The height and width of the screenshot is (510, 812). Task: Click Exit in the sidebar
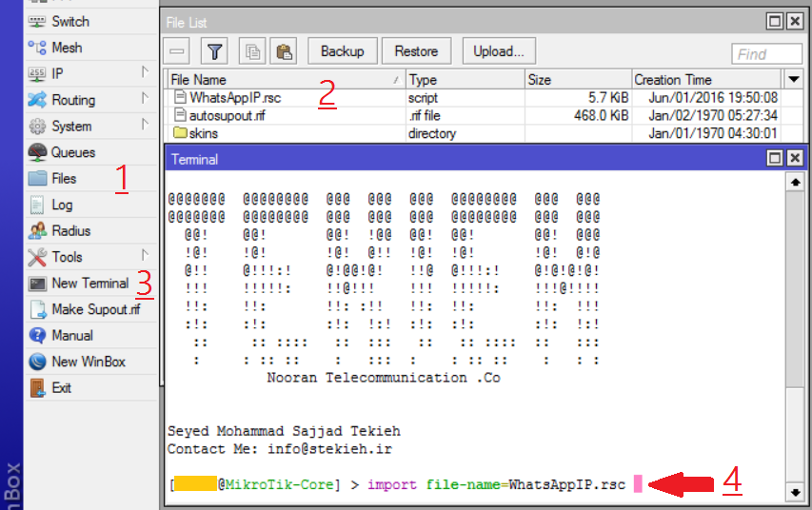[x=90, y=388]
